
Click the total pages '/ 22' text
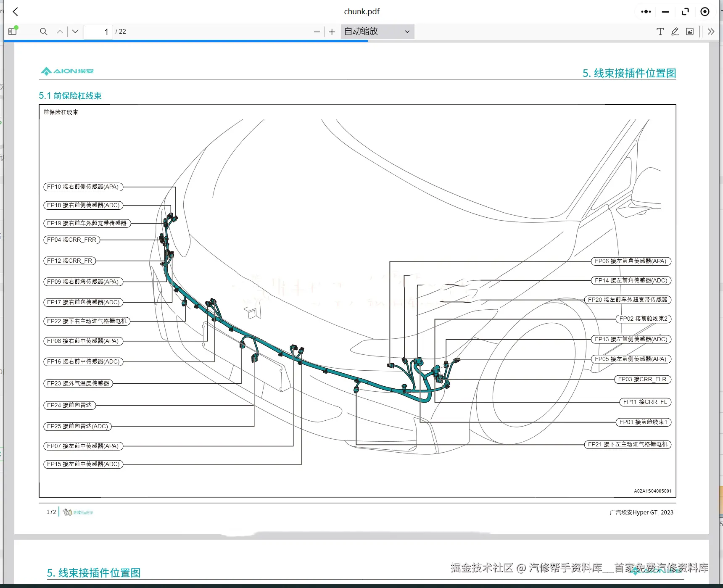[x=121, y=32]
